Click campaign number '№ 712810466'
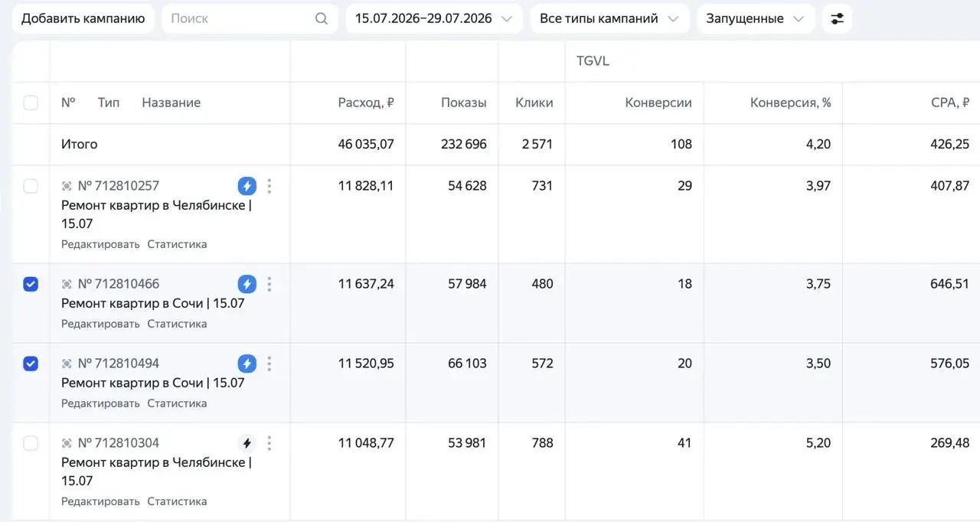Image resolution: width=980 pixels, height=522 pixels. (119, 284)
